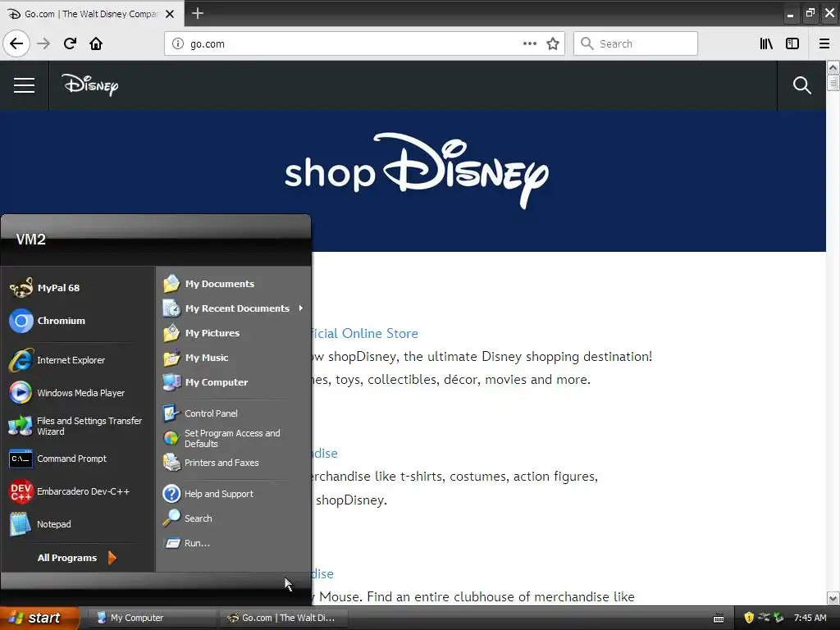
Task: Click the vertical scrollbar thumb
Action: click(x=833, y=83)
